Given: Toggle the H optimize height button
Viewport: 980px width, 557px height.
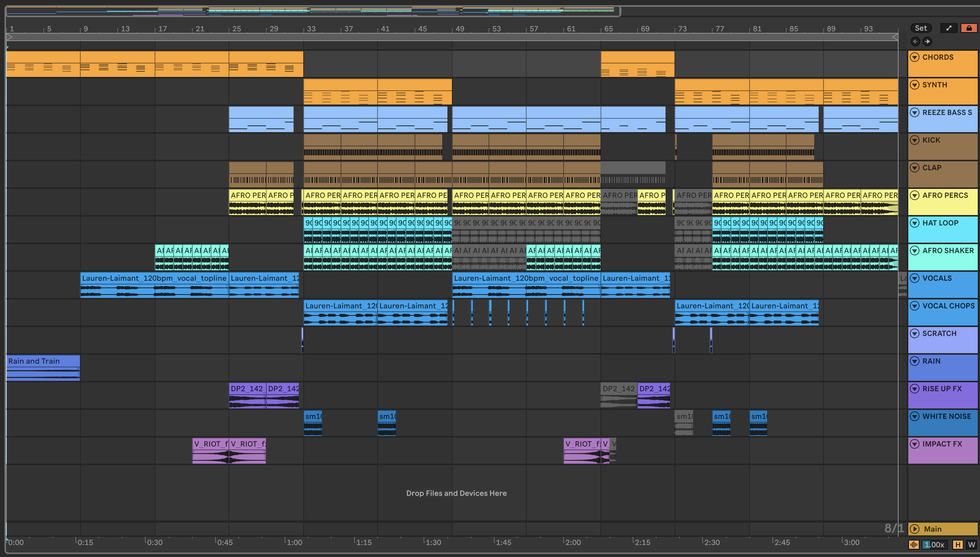Looking at the screenshot, I should pyautogui.click(x=958, y=544).
